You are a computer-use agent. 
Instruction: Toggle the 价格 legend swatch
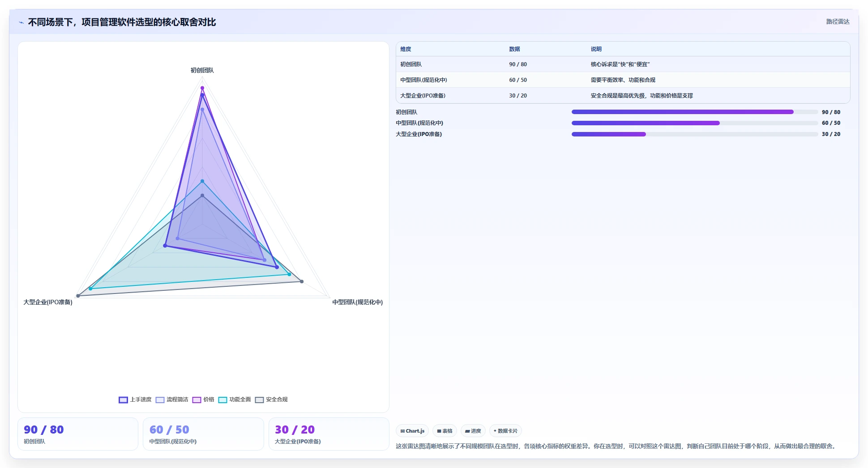pyautogui.click(x=197, y=400)
